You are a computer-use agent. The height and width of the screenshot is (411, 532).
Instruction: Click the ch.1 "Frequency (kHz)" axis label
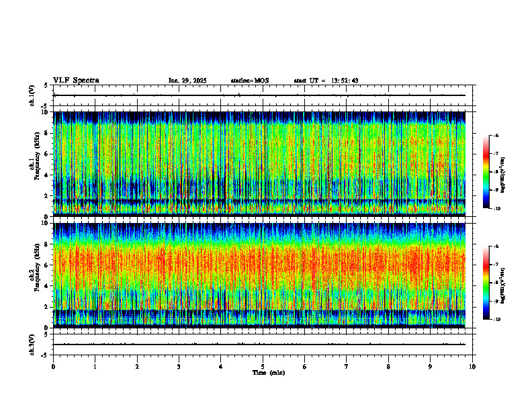pyautogui.click(x=37, y=156)
